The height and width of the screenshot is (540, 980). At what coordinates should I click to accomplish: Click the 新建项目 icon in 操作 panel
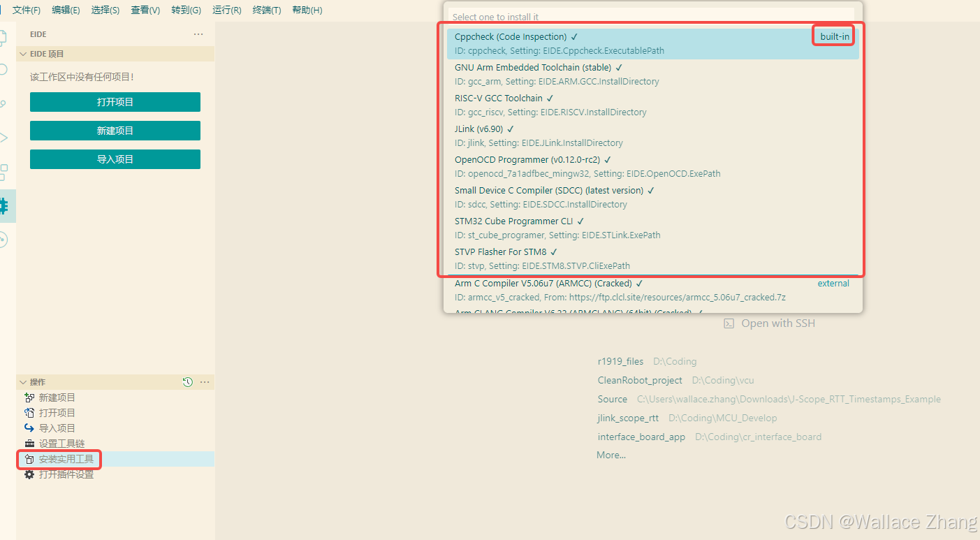coord(29,397)
